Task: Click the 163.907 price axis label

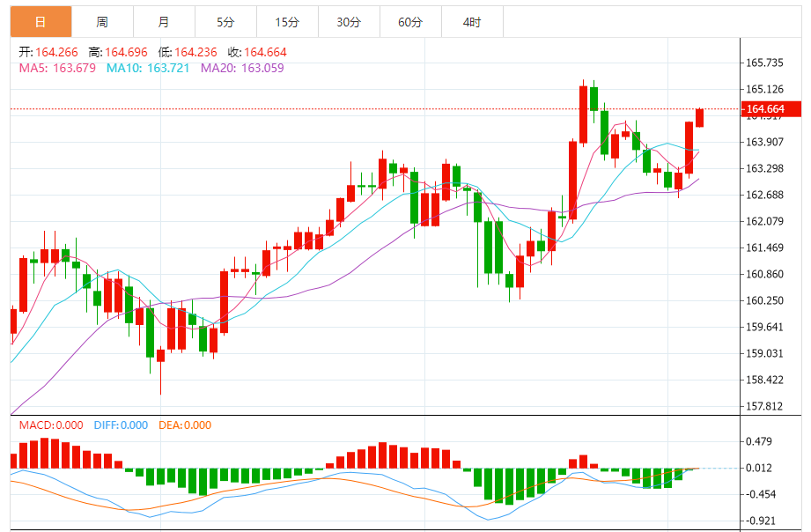Action: [764, 143]
